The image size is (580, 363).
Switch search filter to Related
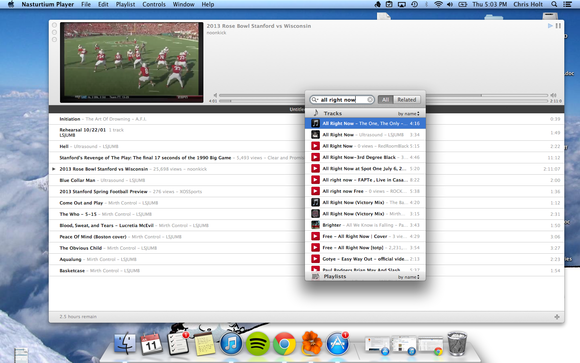pos(407,100)
